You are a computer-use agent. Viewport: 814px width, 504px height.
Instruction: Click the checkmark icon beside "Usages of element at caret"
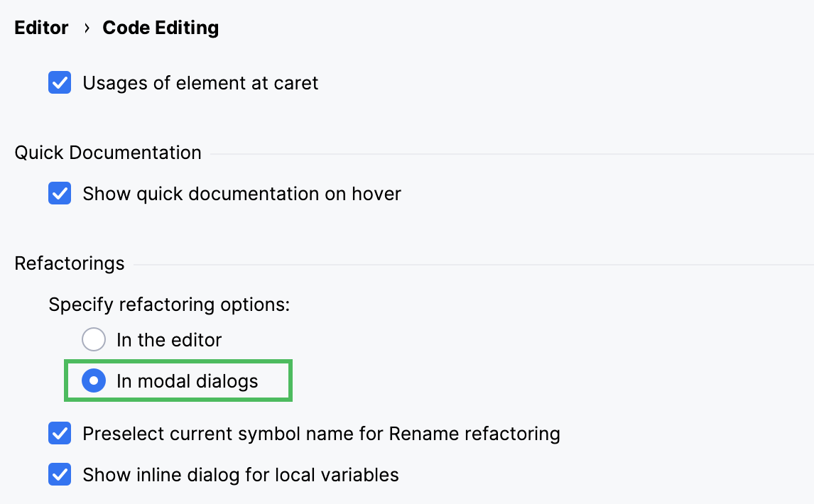click(60, 83)
